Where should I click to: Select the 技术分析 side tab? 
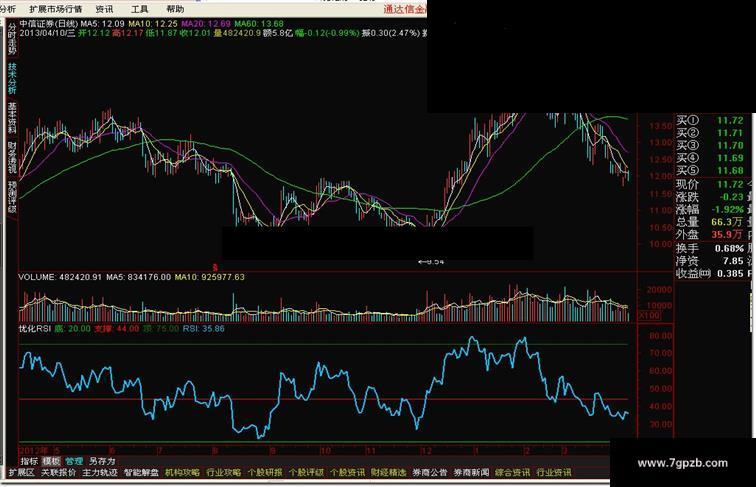point(12,79)
